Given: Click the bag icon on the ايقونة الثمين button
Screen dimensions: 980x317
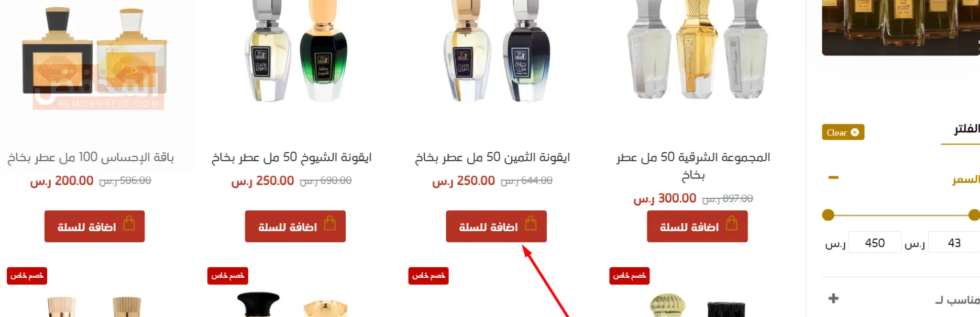Looking at the screenshot, I should (531, 224).
